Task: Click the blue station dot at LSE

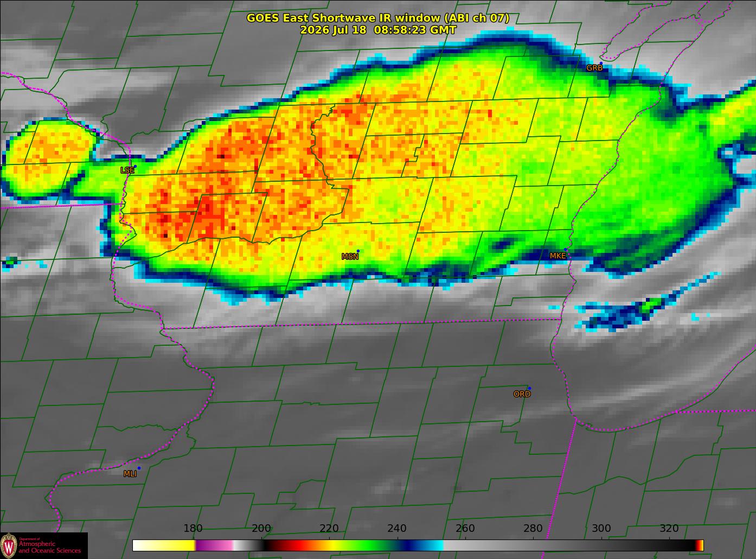Action: [135, 166]
